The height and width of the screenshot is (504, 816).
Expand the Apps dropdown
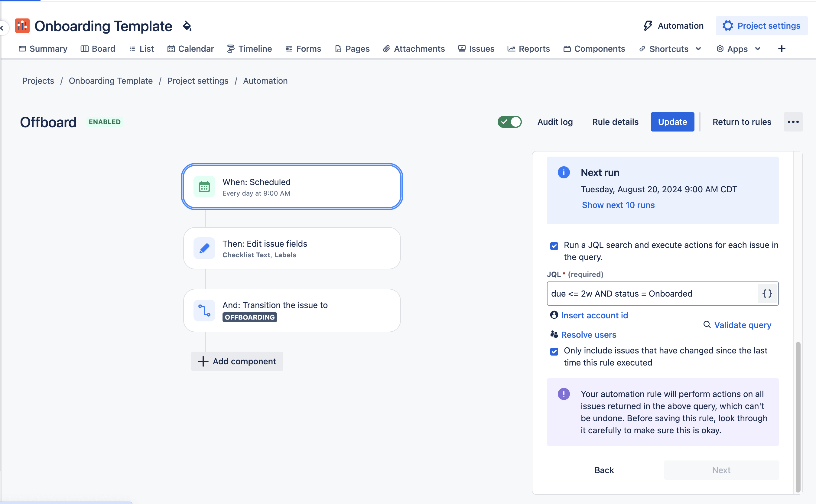pyautogui.click(x=757, y=49)
